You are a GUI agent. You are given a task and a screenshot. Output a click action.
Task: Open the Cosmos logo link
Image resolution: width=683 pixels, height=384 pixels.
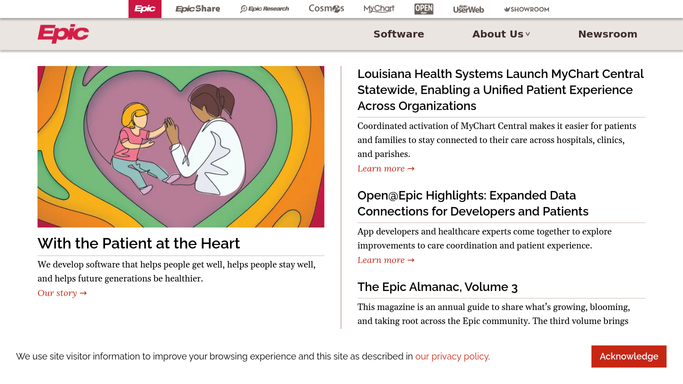coord(326,8)
